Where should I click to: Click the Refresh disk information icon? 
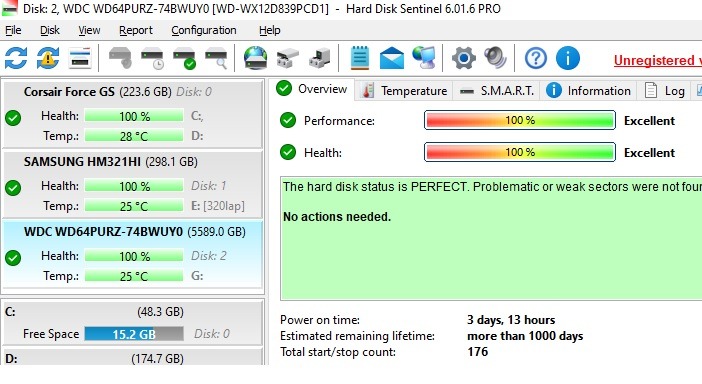point(16,58)
